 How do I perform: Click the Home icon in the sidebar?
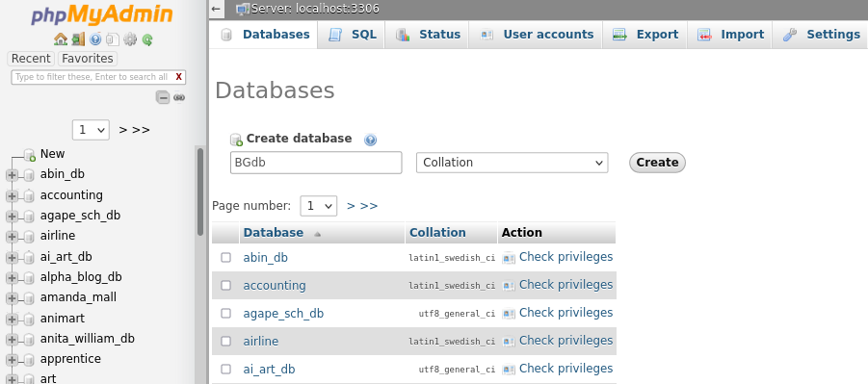61,39
